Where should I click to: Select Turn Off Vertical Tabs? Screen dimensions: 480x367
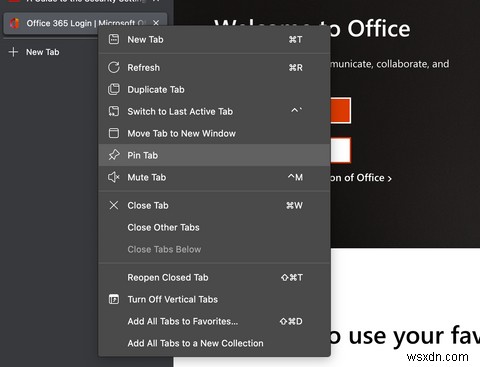(x=214, y=299)
